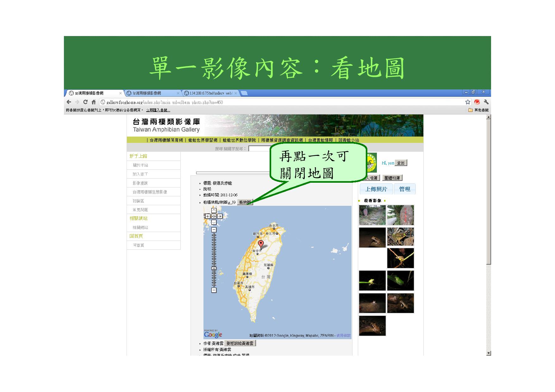
Task: Toggle map with 看地圖 button
Action: (x=245, y=202)
